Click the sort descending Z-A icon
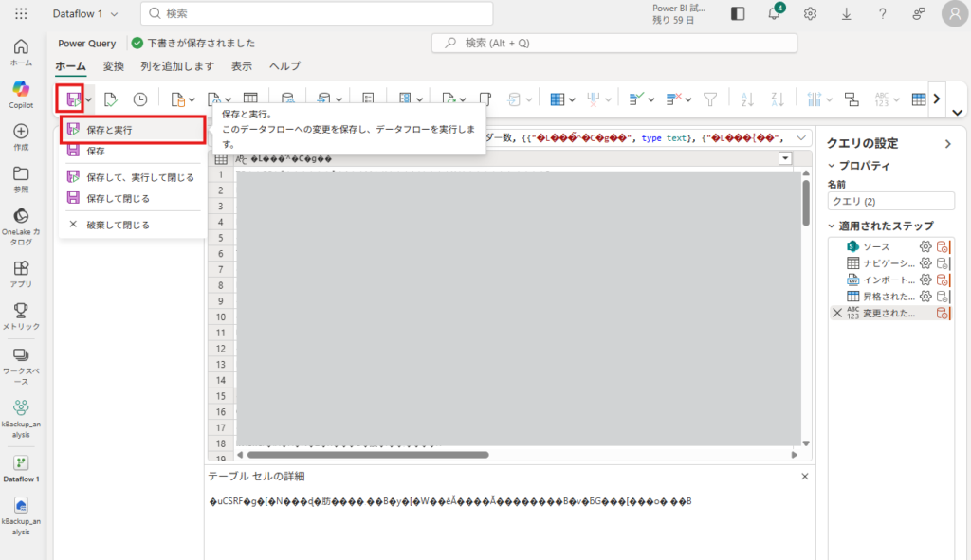This screenshot has width=971, height=560. pos(777,99)
